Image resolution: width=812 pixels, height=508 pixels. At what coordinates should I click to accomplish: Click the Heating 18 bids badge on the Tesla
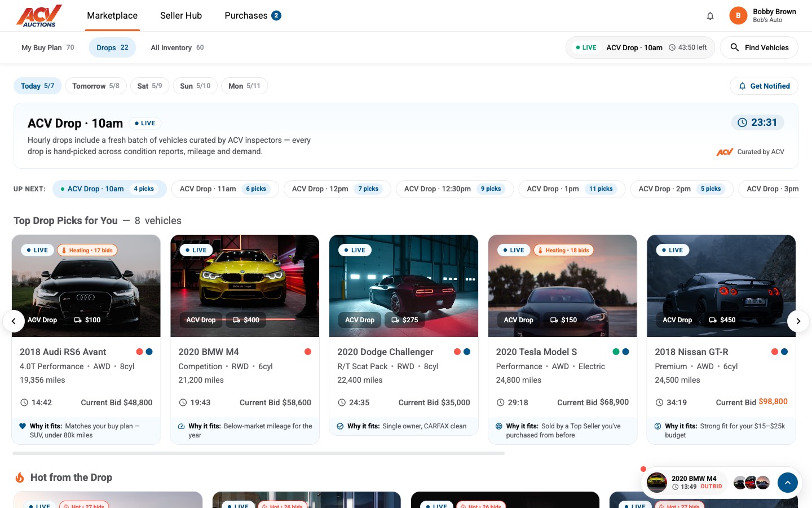563,250
